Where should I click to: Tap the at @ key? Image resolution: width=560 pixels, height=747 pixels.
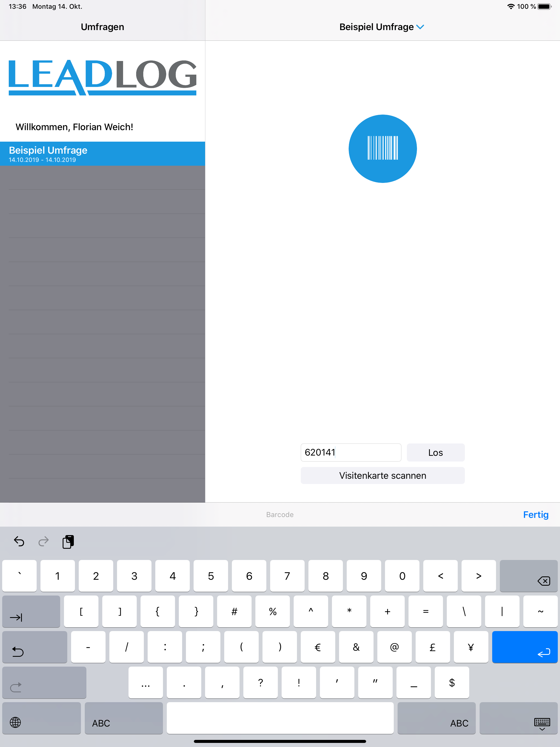pyautogui.click(x=395, y=647)
